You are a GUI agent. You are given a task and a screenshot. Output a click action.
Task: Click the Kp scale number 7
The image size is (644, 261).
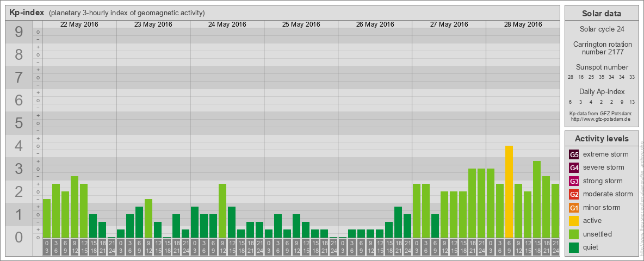(19, 77)
